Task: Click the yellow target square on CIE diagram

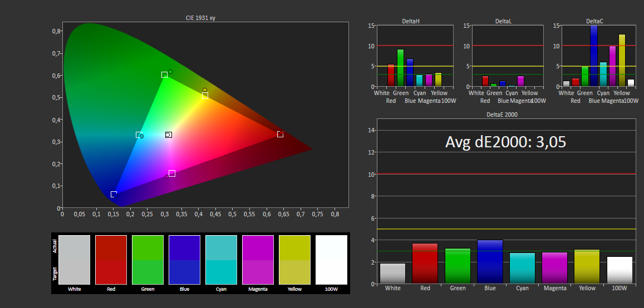Action: pos(205,96)
